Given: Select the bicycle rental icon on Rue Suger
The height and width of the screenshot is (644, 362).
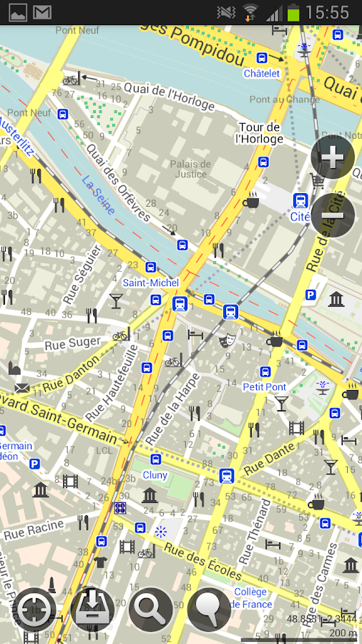Looking at the screenshot, I should (121, 334).
